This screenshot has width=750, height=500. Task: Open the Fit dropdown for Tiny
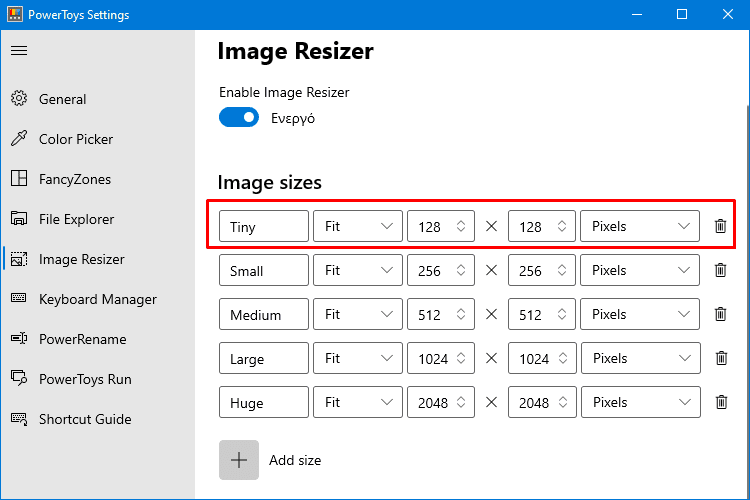point(358,226)
